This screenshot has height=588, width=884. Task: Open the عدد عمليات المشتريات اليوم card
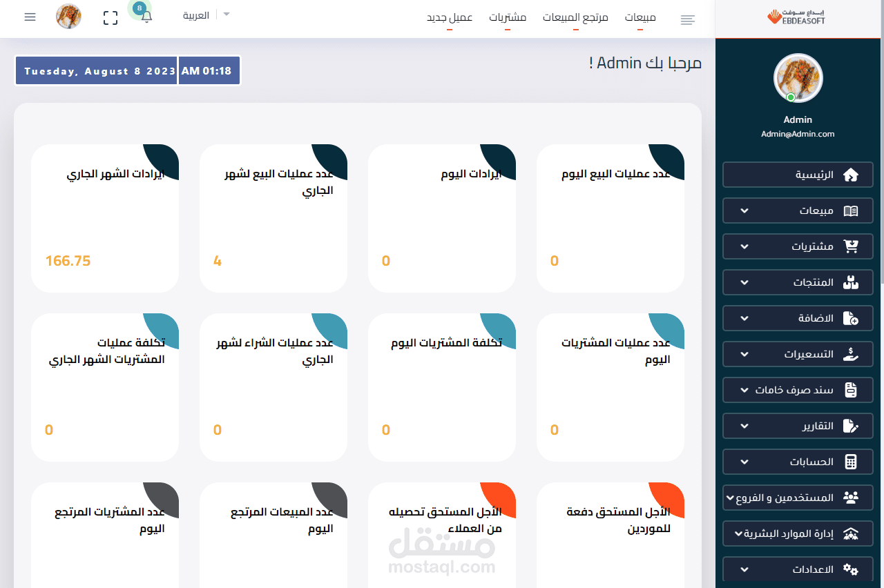[x=611, y=387]
